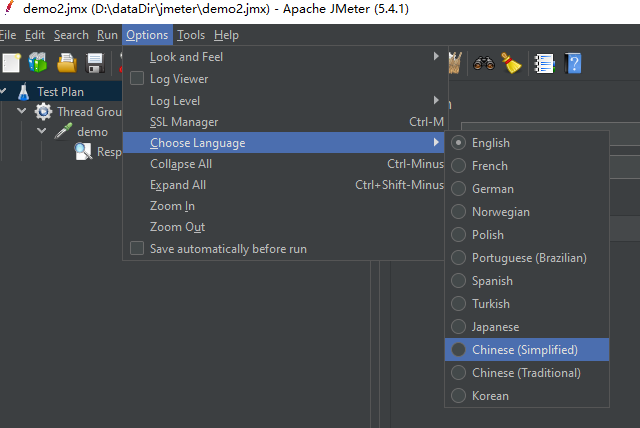Image resolution: width=640 pixels, height=428 pixels.
Task: Expand the Look and Feel submenu
Action: (x=283, y=57)
